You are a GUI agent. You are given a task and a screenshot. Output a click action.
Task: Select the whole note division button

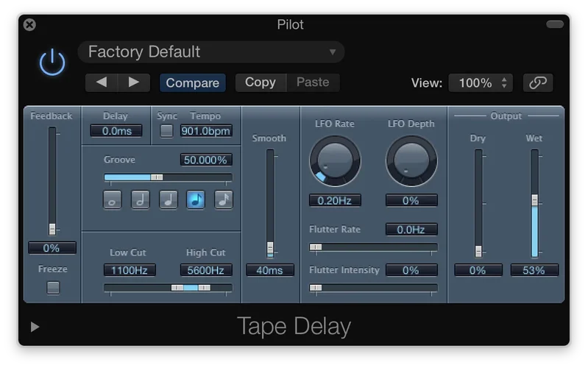112,199
